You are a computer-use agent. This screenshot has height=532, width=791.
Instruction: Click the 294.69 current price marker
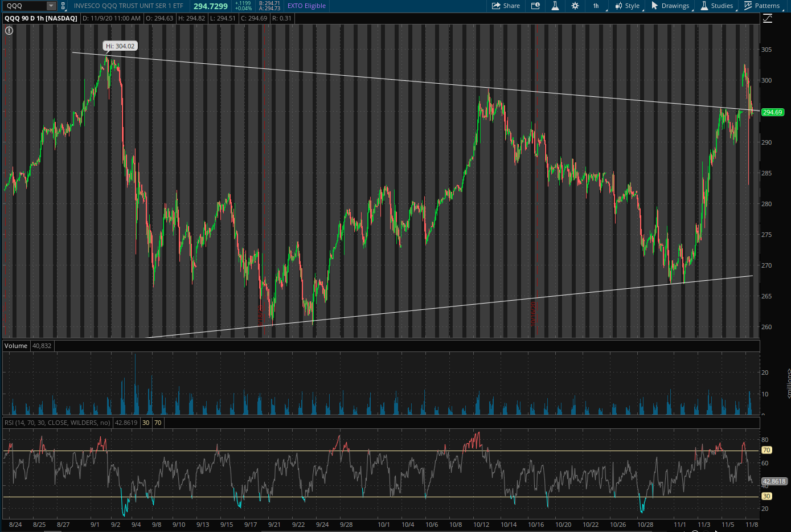772,112
